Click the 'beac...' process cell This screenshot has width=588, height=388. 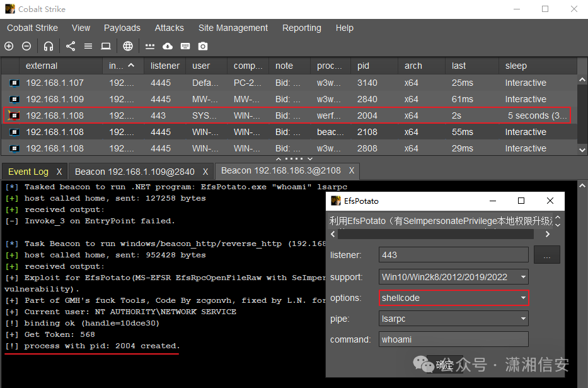coord(331,132)
